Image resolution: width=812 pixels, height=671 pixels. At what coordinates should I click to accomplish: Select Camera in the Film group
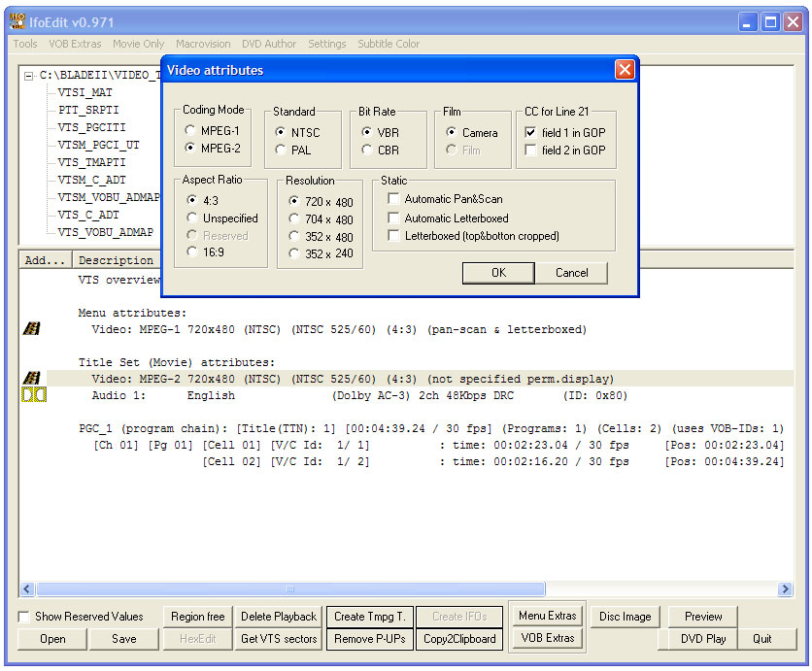[x=452, y=132]
